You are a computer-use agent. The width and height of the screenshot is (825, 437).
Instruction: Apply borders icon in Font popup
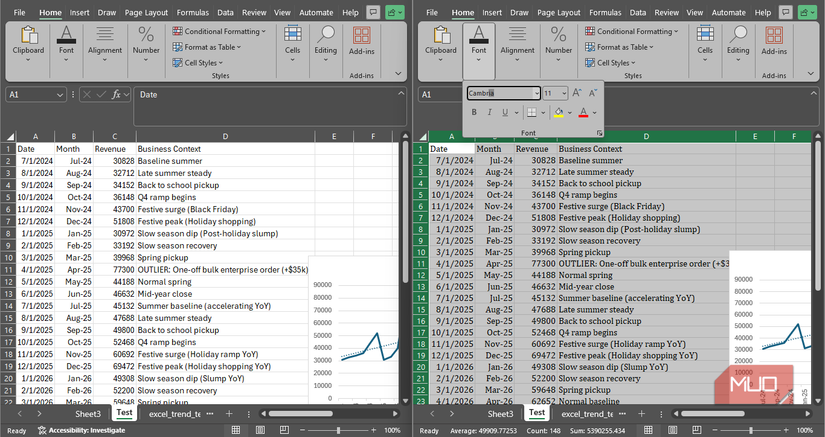pyautogui.click(x=532, y=112)
